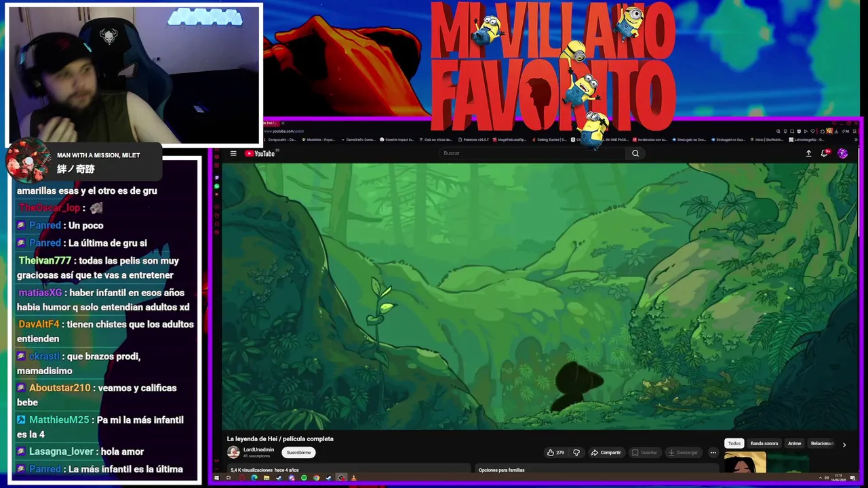Dislike the video with thumbs-down

[576, 452]
